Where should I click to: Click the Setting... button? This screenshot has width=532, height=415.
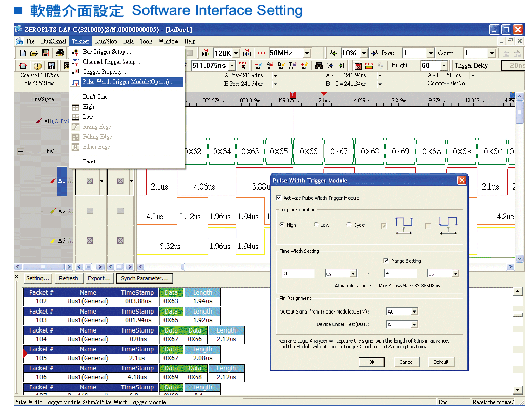coord(37,278)
